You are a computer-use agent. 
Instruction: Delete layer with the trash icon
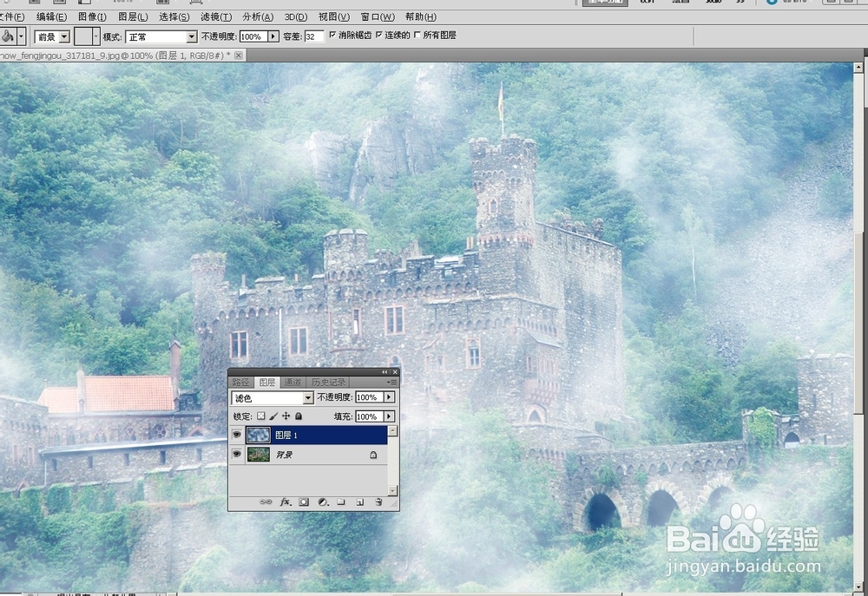[x=378, y=502]
